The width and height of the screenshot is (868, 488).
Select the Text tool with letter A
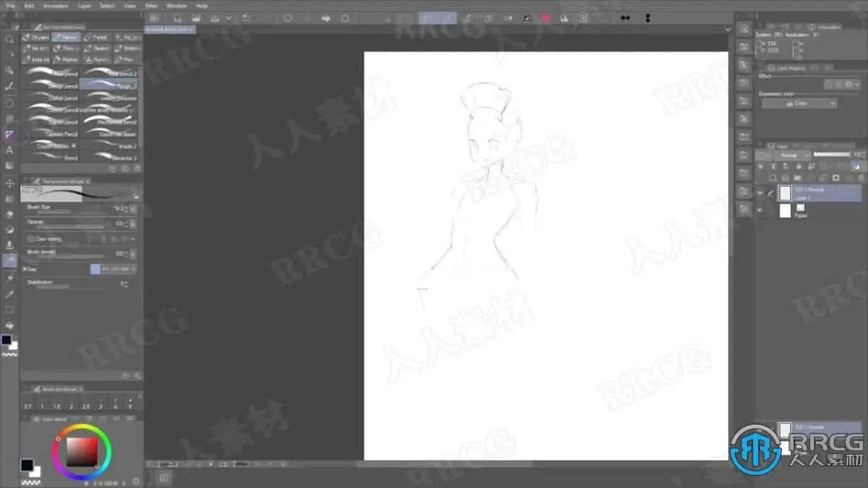click(x=9, y=150)
